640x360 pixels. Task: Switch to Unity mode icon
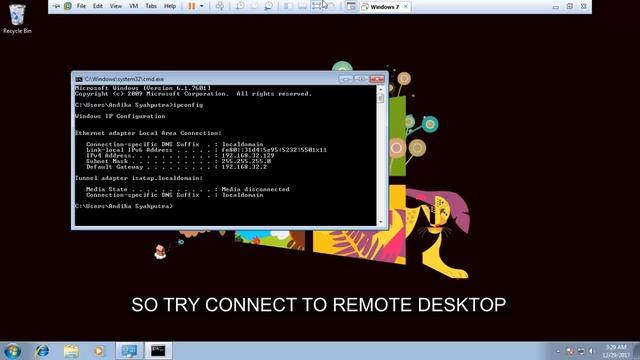pos(331,6)
